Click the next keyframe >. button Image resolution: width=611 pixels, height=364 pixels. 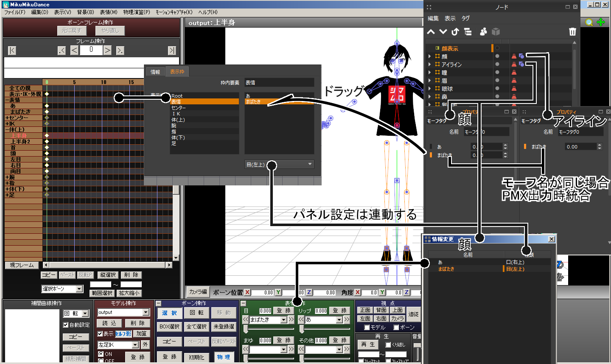point(120,50)
